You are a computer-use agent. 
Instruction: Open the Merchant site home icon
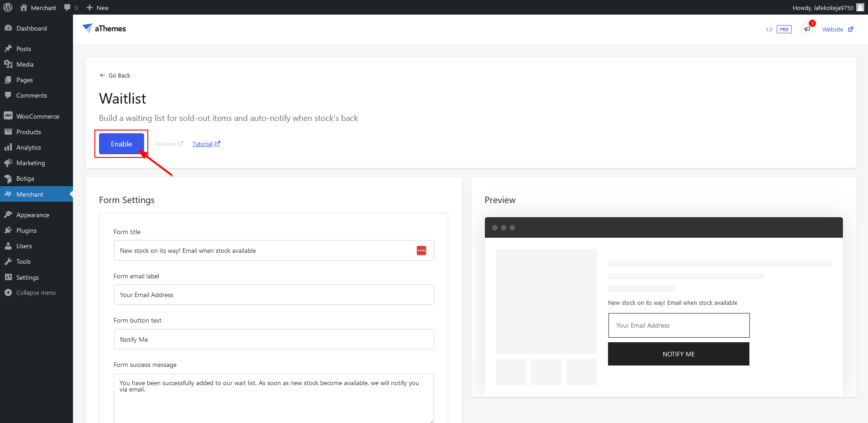click(x=24, y=7)
